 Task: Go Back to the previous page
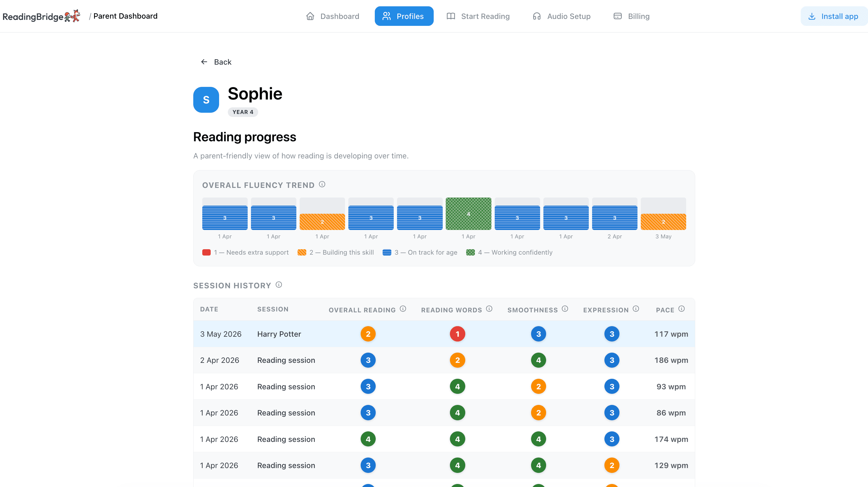click(216, 62)
